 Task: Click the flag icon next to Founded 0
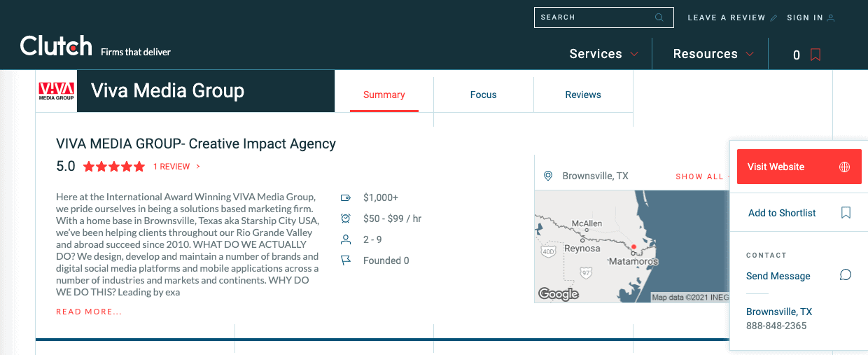tap(345, 260)
